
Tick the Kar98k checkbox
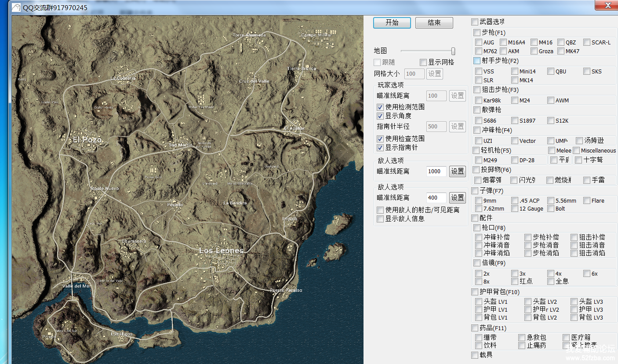(479, 100)
